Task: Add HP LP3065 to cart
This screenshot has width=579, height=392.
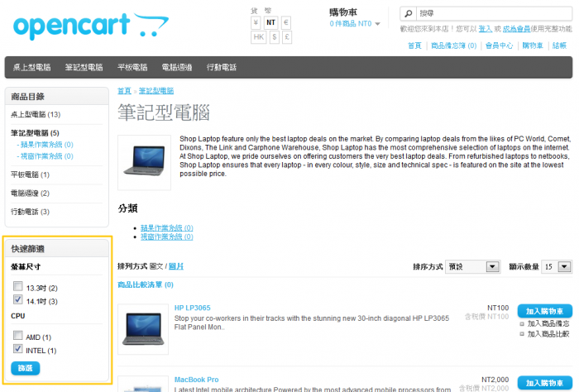Action: tap(544, 311)
